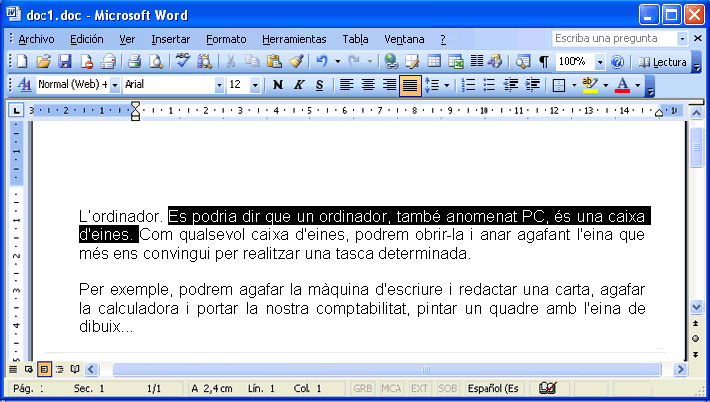Toggle underline (S) formatting

tap(320, 85)
